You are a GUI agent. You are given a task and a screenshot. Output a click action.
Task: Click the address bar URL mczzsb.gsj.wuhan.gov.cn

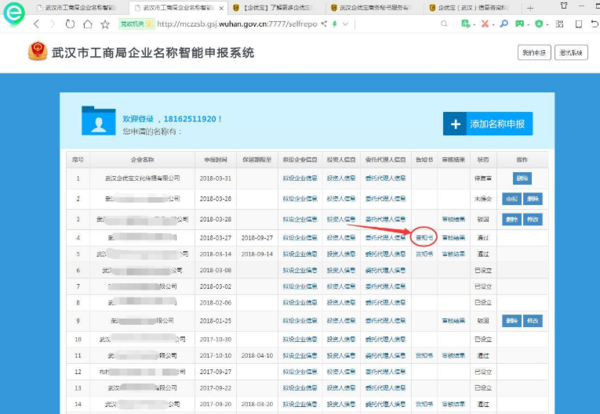click(237, 24)
